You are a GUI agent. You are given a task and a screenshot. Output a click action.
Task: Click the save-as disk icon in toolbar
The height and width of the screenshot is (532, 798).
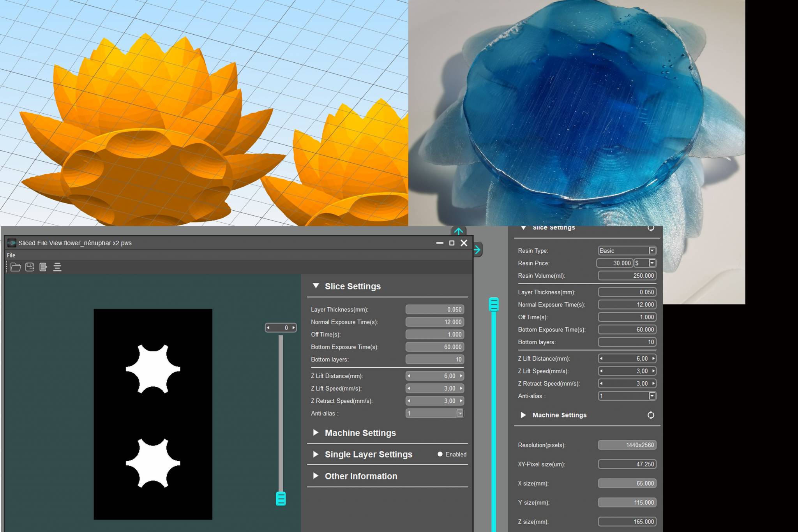point(30,267)
